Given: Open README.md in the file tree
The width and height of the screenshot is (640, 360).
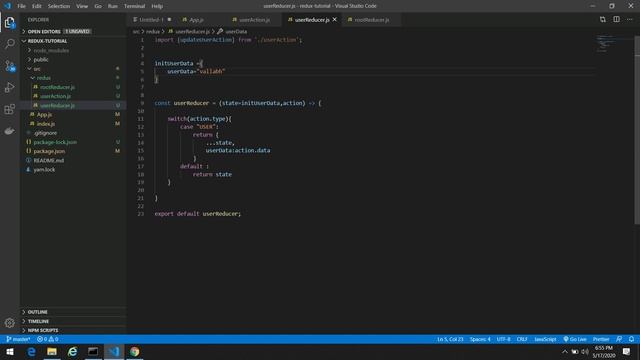Looking at the screenshot, I should coord(73,160).
